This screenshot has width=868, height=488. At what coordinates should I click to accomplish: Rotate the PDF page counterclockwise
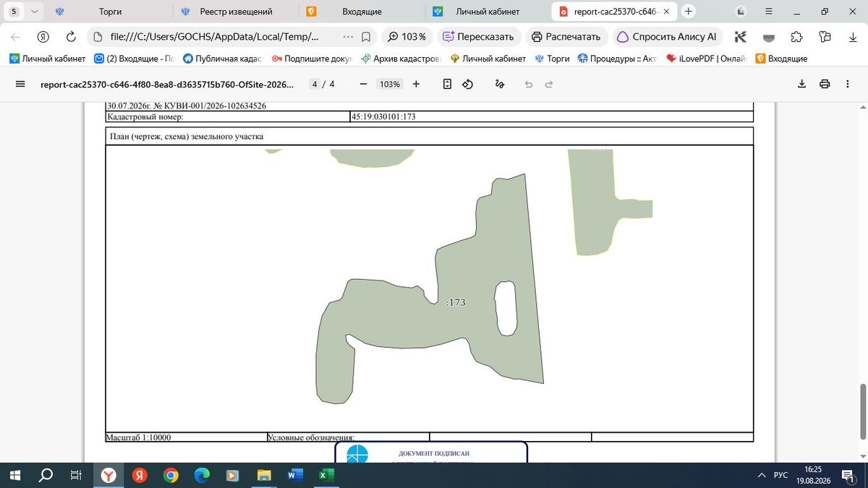coord(467,84)
